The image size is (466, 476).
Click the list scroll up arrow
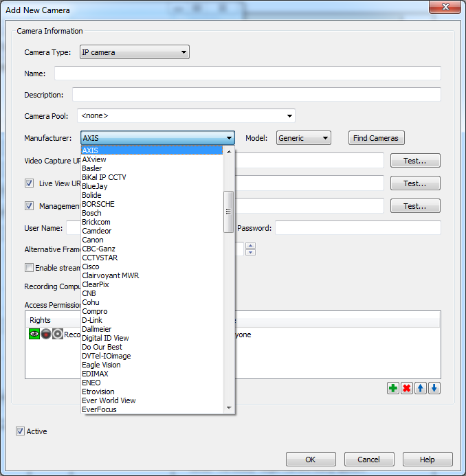coord(229,152)
